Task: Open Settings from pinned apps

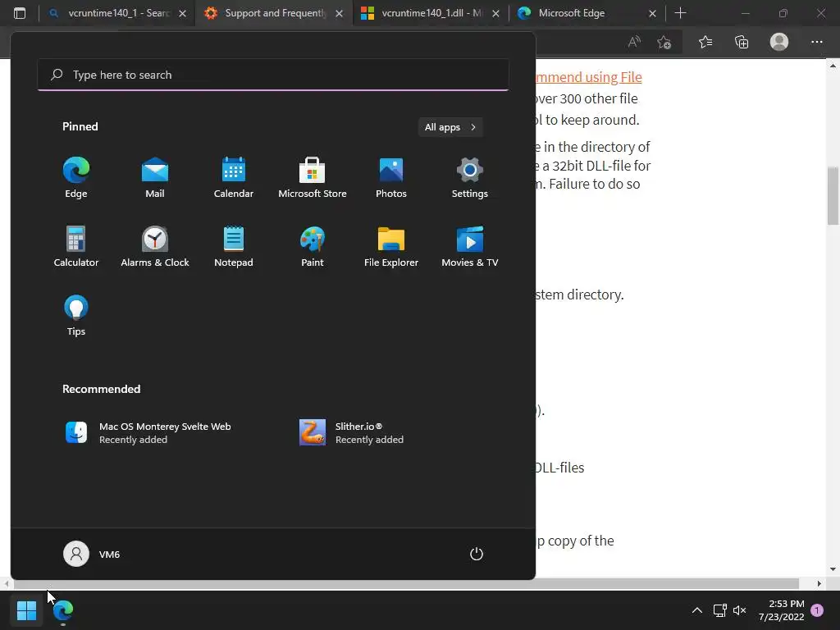Action: [x=470, y=178]
